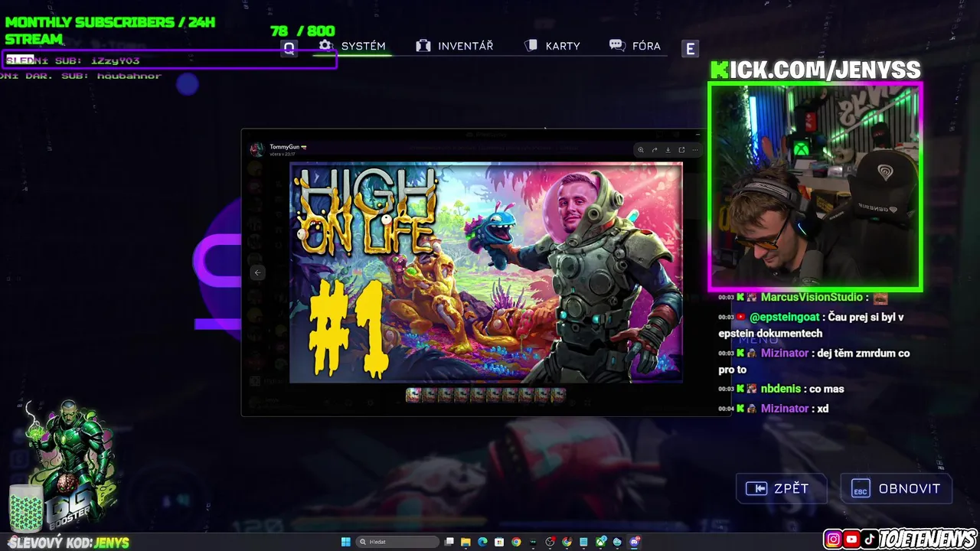The width and height of the screenshot is (980, 551).
Task: Click the High On Life #1 preview image
Action: pos(485,272)
